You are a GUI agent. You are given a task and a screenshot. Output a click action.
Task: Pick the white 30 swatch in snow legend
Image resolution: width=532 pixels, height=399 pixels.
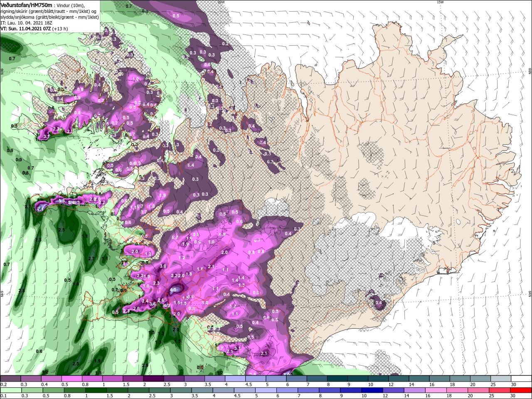tap(520, 379)
